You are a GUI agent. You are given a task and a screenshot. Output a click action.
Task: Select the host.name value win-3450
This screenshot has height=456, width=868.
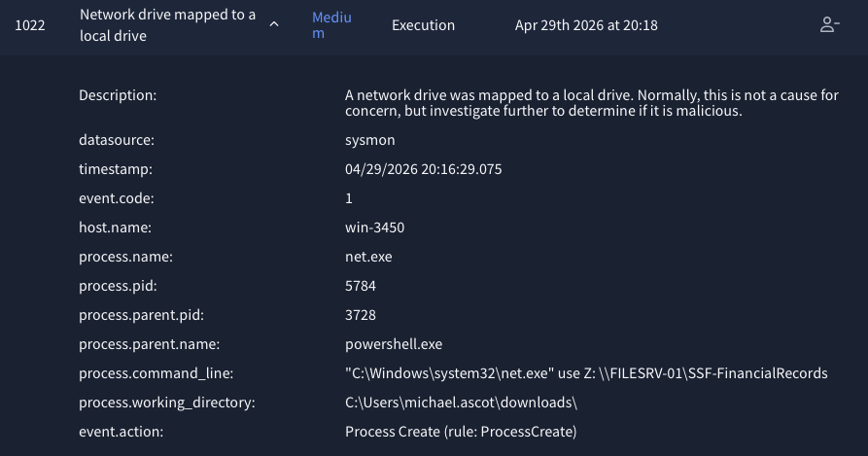coord(375,228)
